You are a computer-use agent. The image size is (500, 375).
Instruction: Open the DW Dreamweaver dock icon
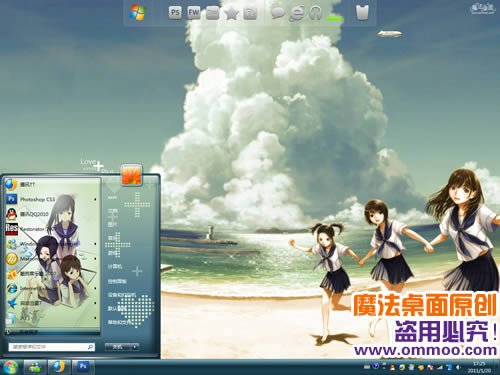tap(212, 13)
